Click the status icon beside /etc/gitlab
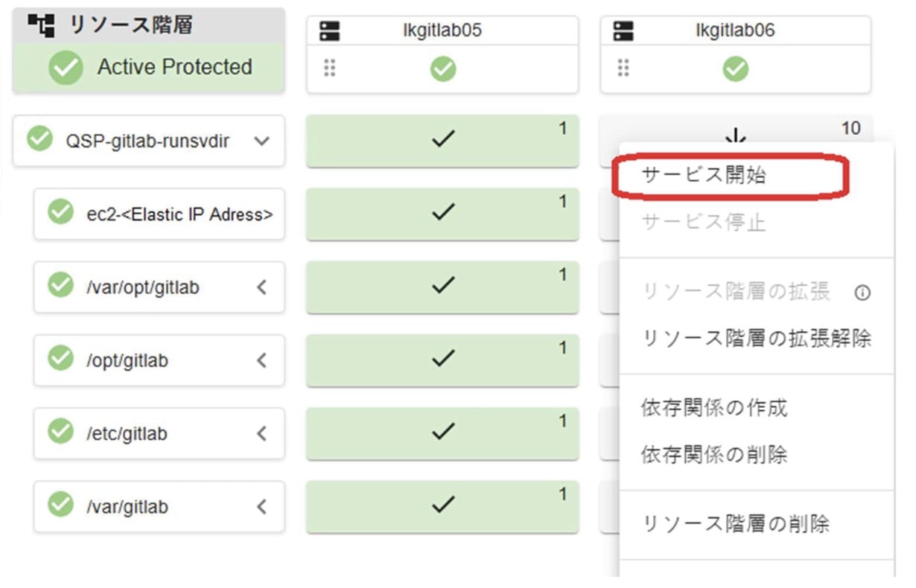 [x=60, y=433]
